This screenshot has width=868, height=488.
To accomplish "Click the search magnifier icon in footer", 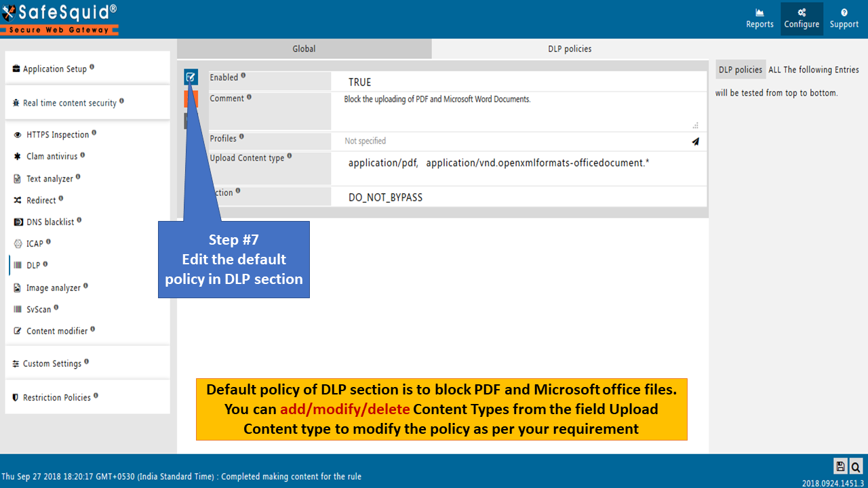I will tap(856, 466).
